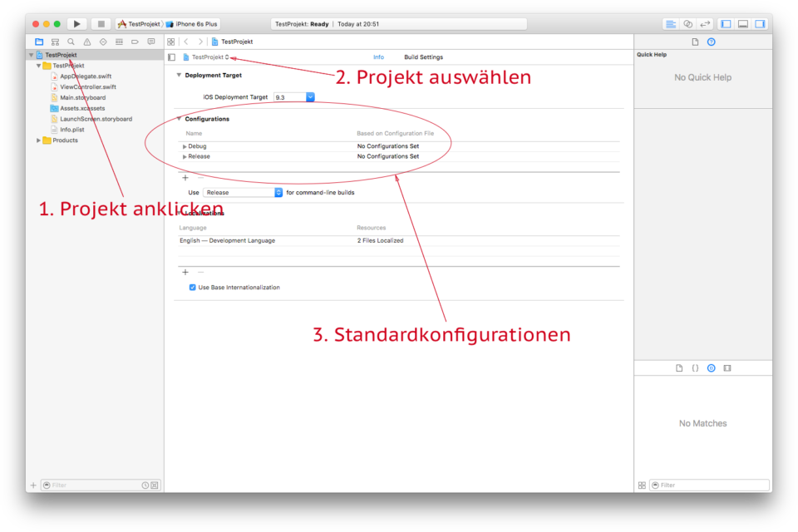Viewport: 798px width, 532px height.
Task: Click the navigator Filter field
Action: (x=93, y=485)
